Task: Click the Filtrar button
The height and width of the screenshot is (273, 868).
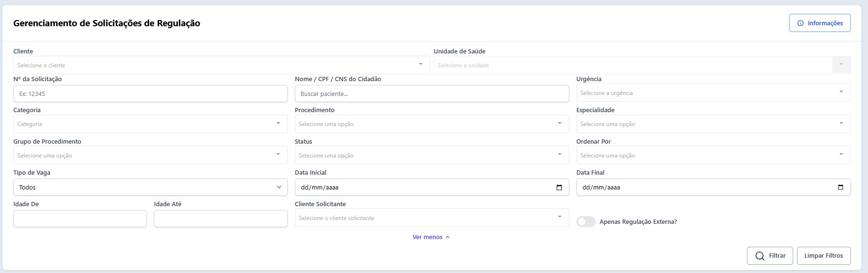Action: tap(770, 256)
